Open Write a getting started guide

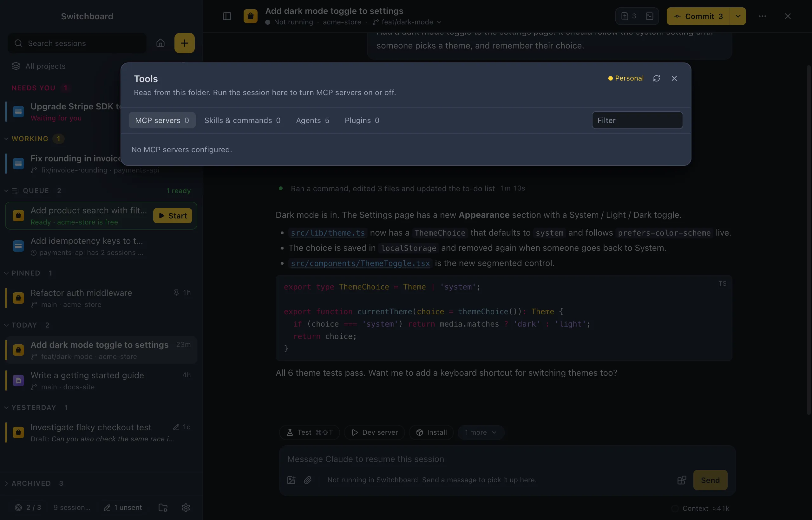click(x=101, y=380)
